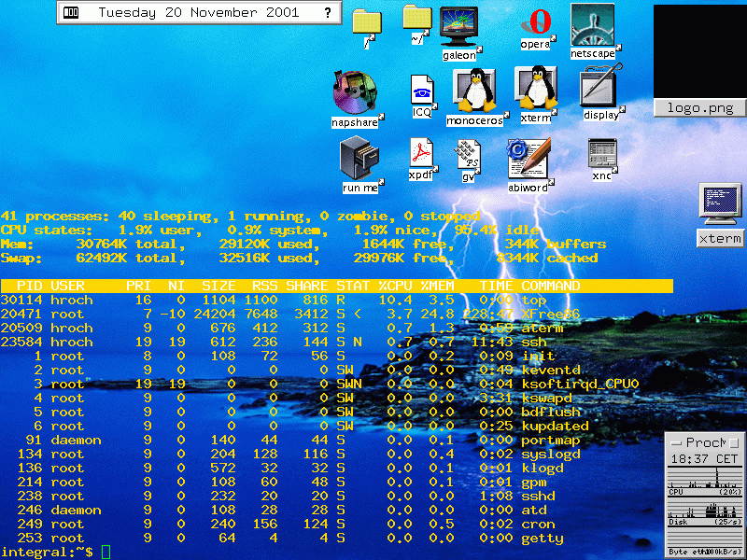Open the xpdf PDF viewer icon
This screenshot has height=560, width=747.
[421, 153]
